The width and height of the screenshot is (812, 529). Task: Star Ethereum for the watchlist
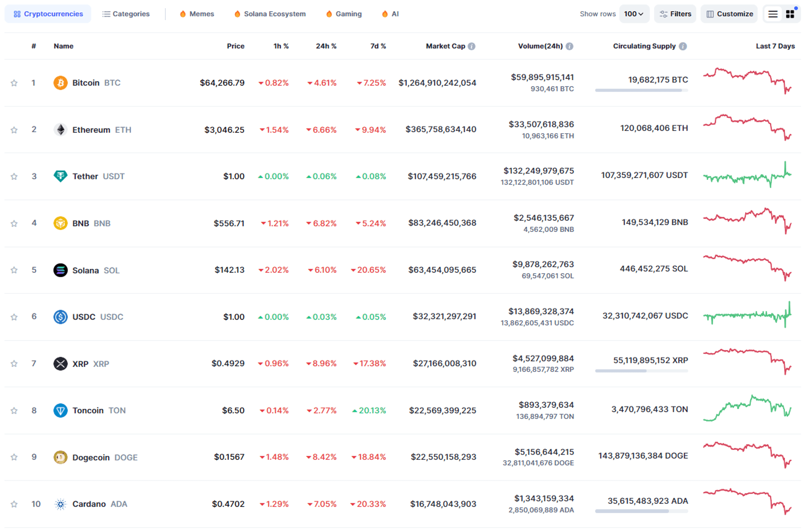pos(14,130)
